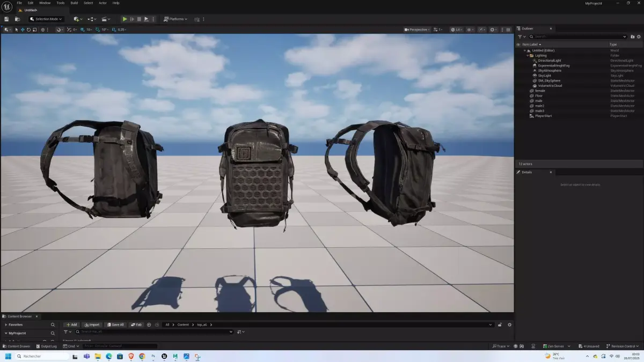Viewport: 644px width, 362px height.
Task: Click the Eject play button
Action: [146, 19]
